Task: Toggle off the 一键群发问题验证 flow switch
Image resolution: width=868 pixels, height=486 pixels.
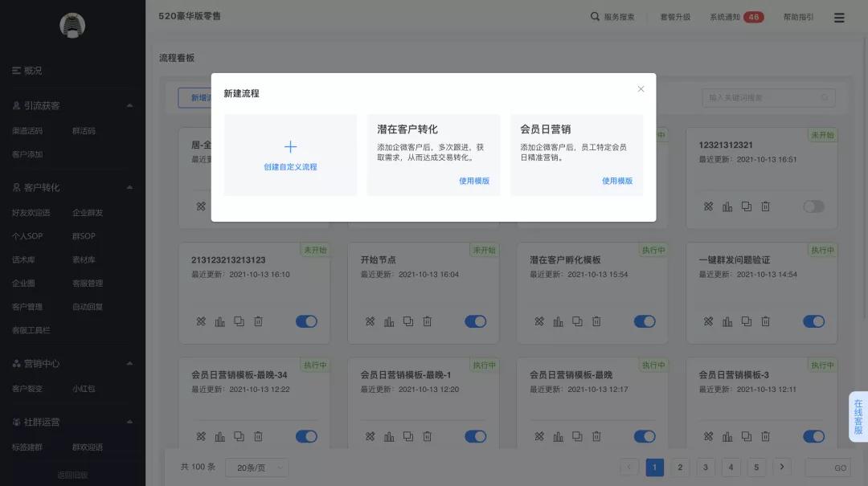Action: click(813, 321)
